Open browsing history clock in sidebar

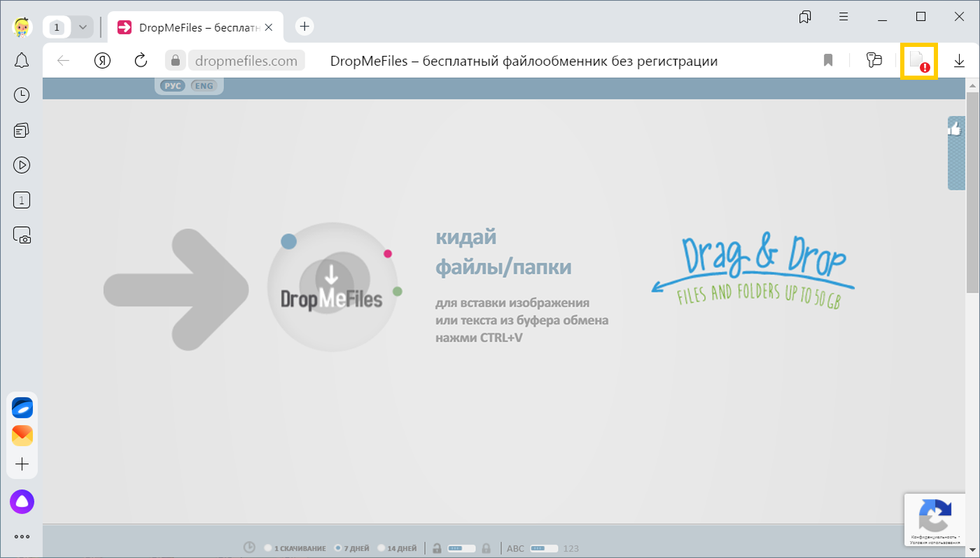tap(22, 95)
